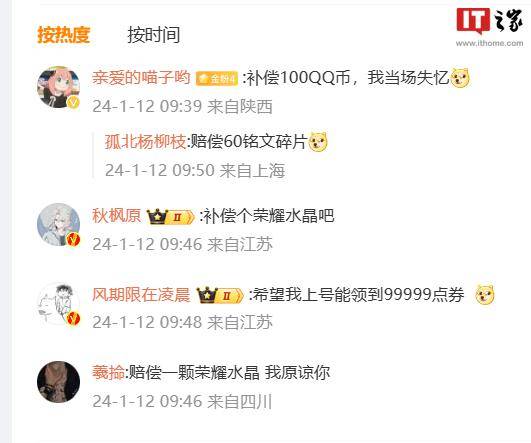
Task: Switch to the 按时间 sort tab
Action: click(153, 35)
